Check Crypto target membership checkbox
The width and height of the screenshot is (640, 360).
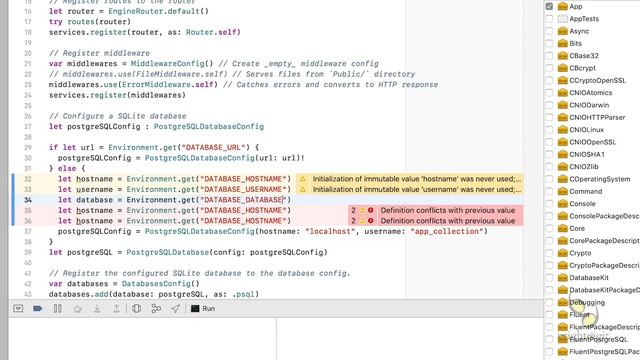click(549, 253)
